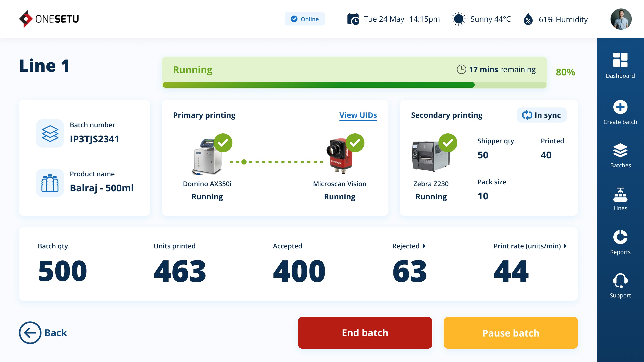Open Reports from the sidebar
This screenshot has width=644, height=362.
[x=620, y=242]
